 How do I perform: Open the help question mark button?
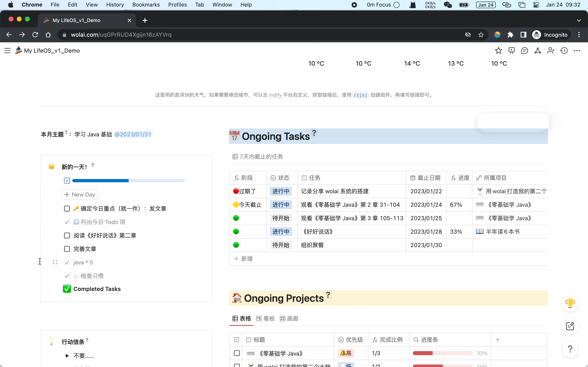coord(570,349)
